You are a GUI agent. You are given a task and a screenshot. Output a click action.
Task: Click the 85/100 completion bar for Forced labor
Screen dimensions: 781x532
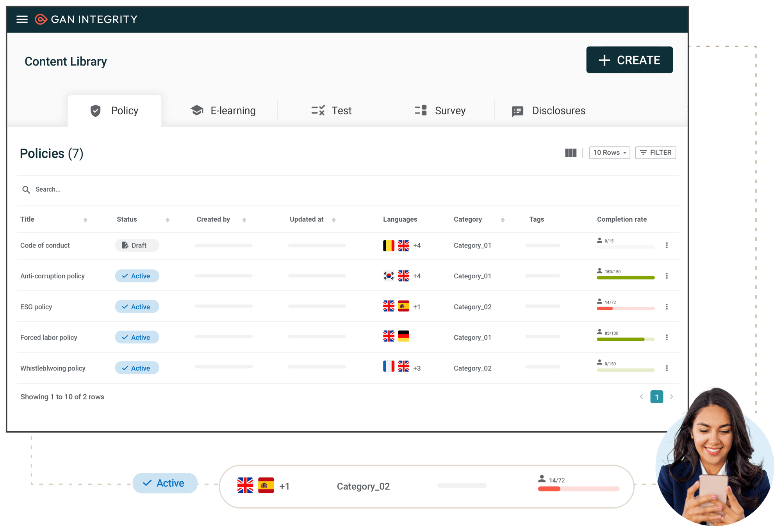click(626, 339)
